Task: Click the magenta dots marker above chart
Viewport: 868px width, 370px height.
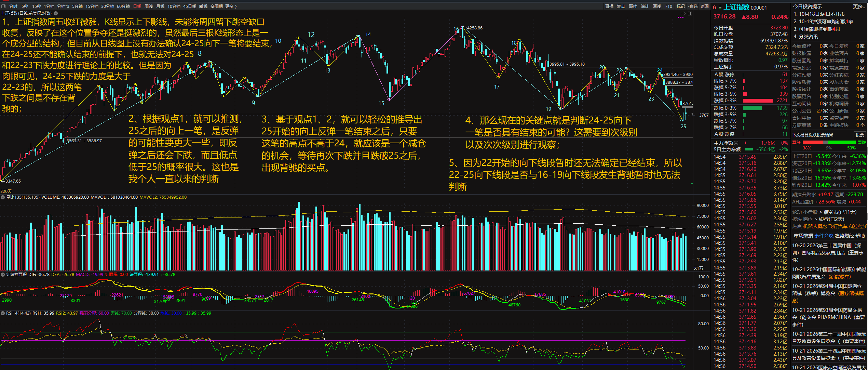Action: [x=681, y=17]
